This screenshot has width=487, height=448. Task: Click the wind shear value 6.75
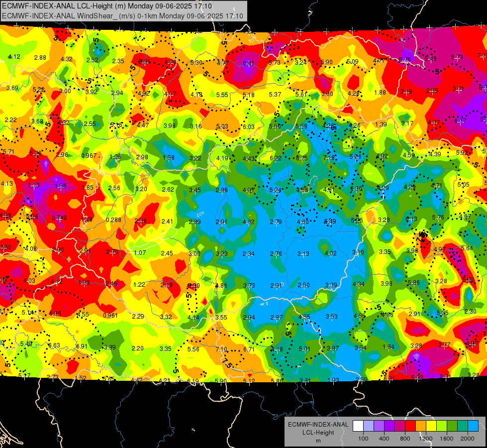coord(301,158)
